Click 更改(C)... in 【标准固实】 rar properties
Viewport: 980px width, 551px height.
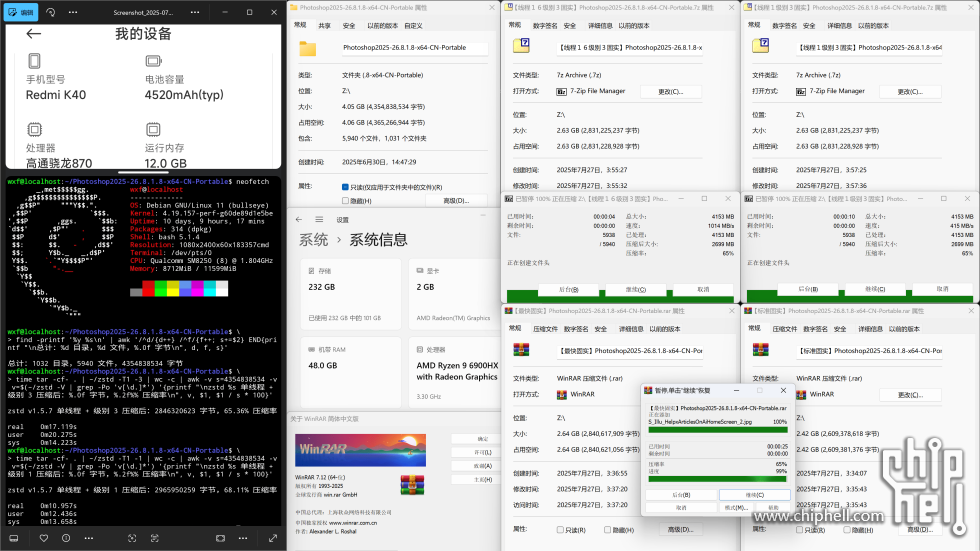910,395
